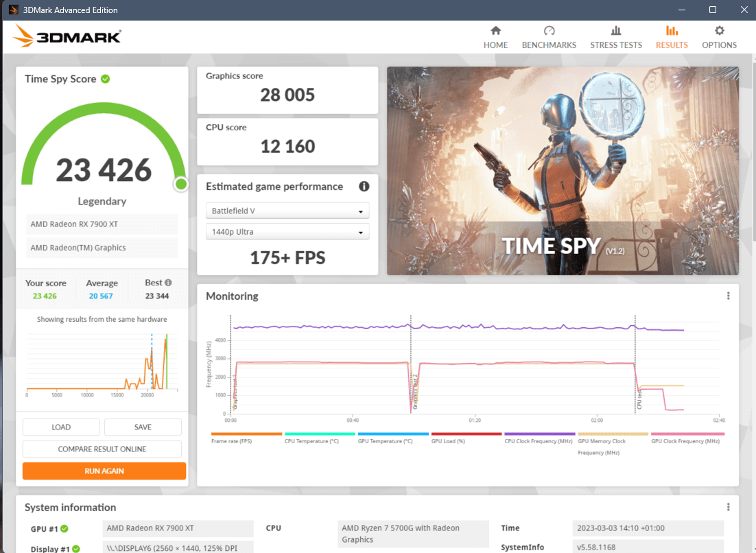The image size is (756, 553).
Task: Click the info icon next to Best
Action: click(168, 283)
